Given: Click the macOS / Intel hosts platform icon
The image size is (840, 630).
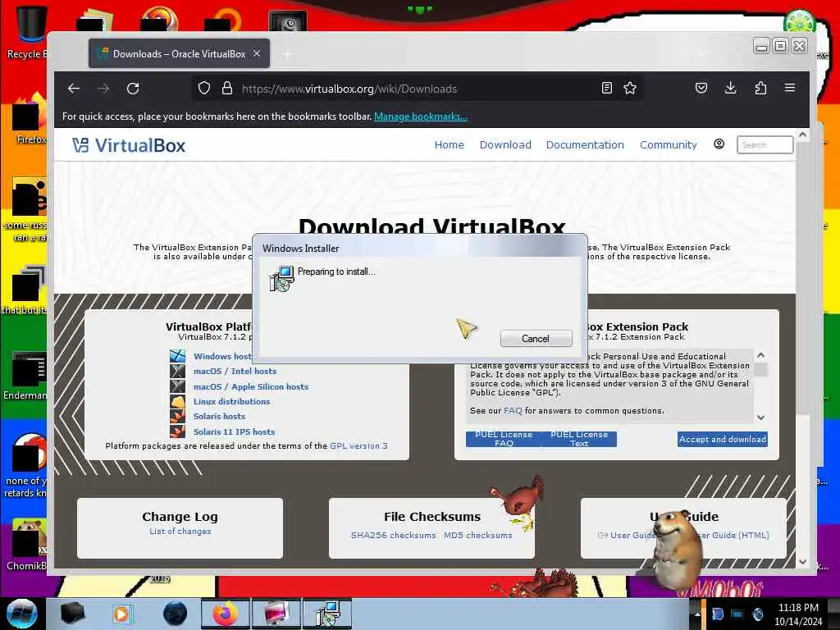Looking at the screenshot, I should (x=177, y=371).
